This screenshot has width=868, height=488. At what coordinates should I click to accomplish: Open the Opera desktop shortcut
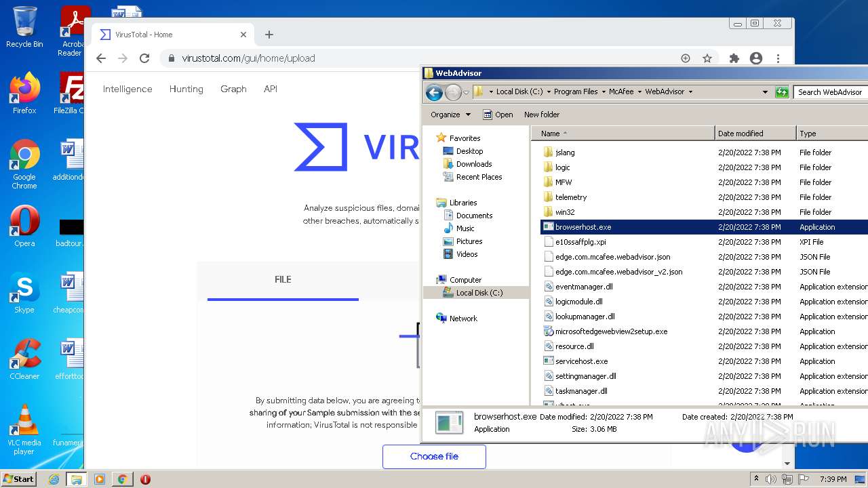click(x=24, y=226)
